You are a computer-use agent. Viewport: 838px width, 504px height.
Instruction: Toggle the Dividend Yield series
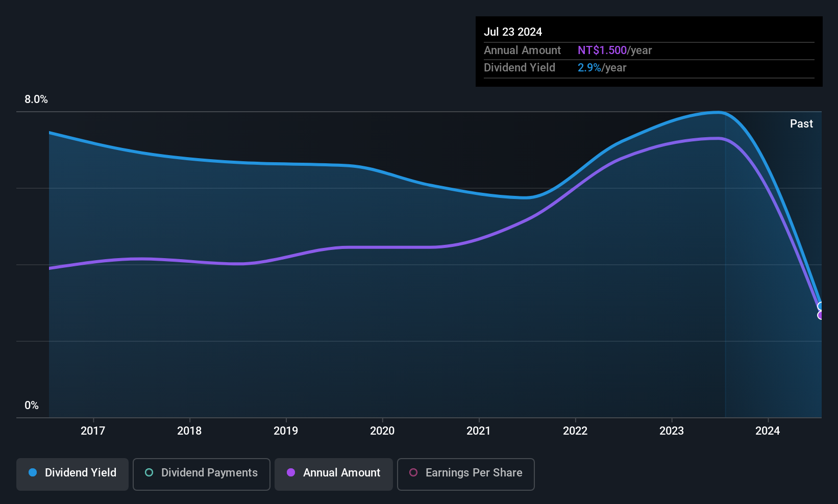[x=72, y=474]
